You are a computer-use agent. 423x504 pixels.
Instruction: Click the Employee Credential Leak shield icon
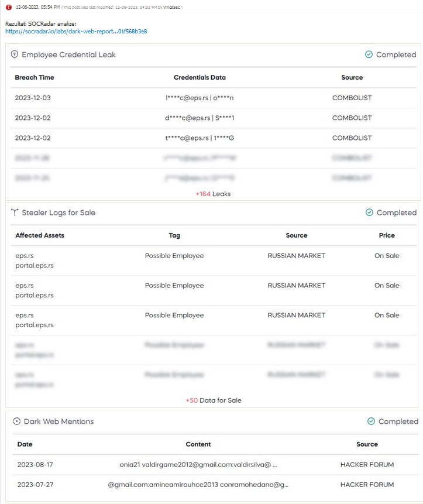[x=15, y=54]
